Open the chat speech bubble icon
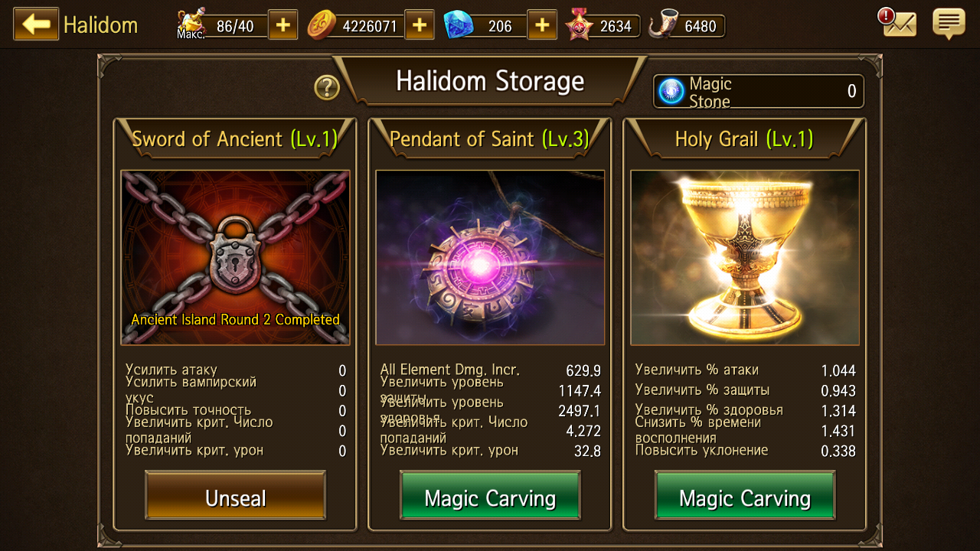This screenshot has width=980, height=551. pos(949,24)
